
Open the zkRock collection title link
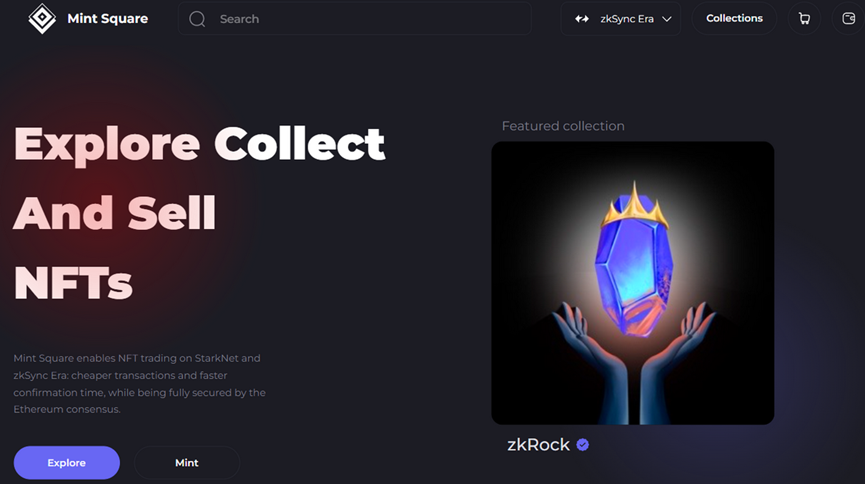click(x=538, y=445)
